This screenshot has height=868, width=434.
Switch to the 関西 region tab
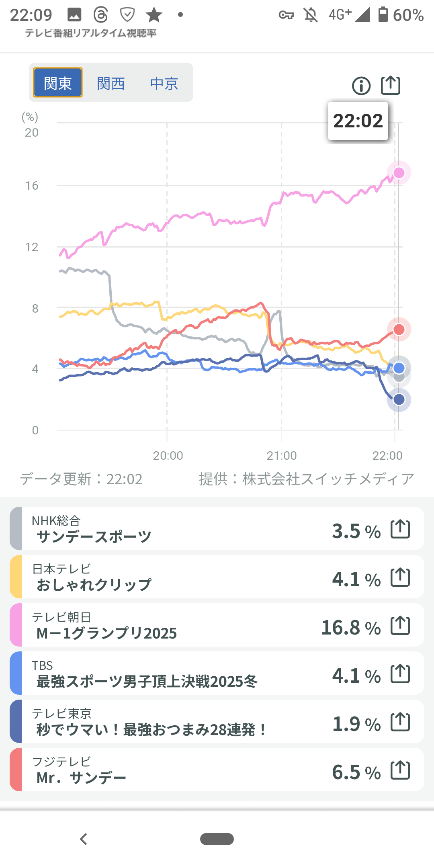(x=111, y=84)
